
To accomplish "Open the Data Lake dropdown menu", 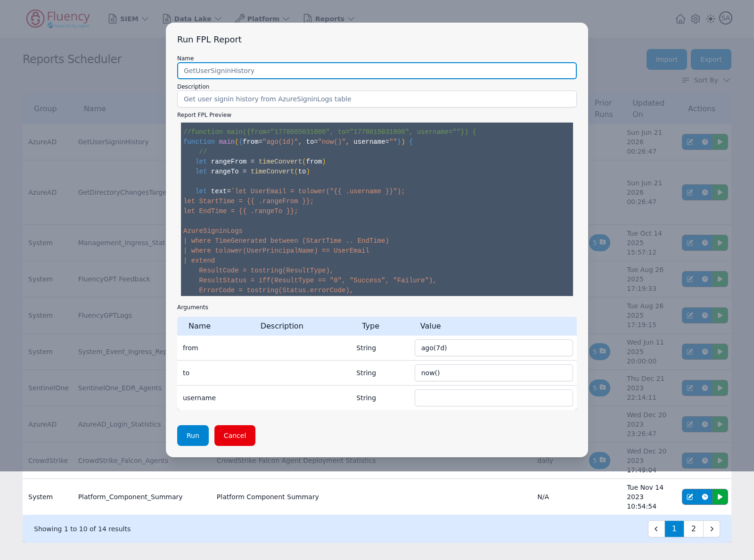I will [192, 19].
